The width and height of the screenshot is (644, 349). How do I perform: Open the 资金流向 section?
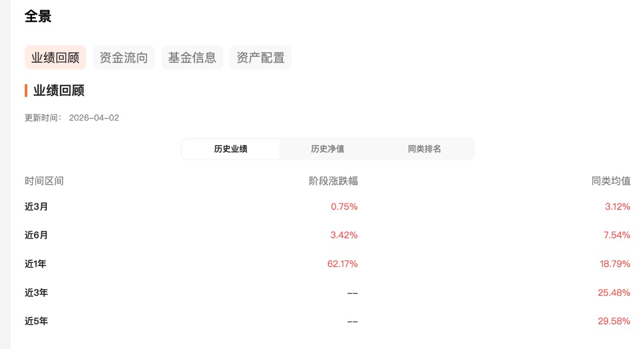[124, 57]
